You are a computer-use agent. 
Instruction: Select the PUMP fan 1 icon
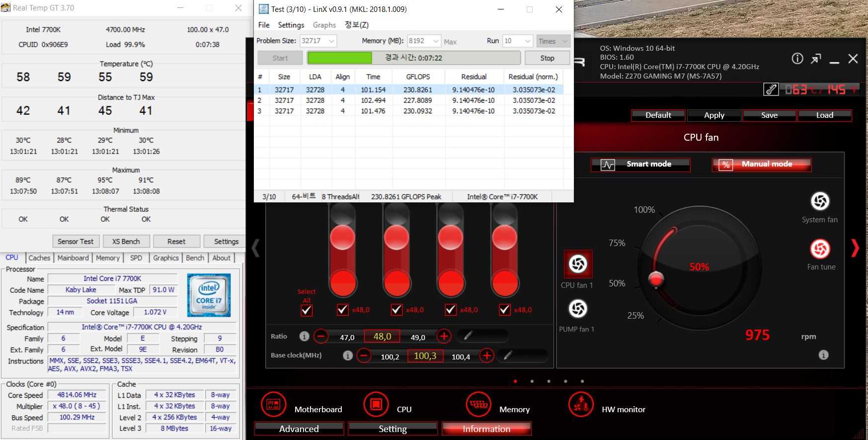coord(578,309)
